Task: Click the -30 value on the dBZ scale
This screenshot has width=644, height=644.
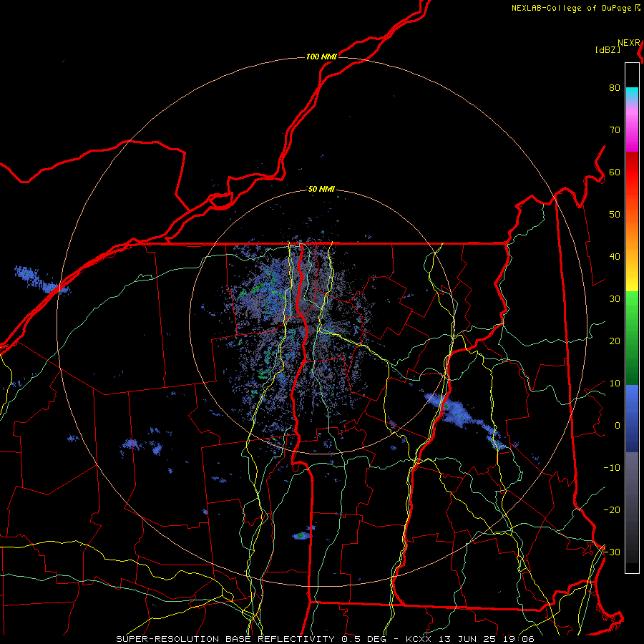Action: pos(612,552)
